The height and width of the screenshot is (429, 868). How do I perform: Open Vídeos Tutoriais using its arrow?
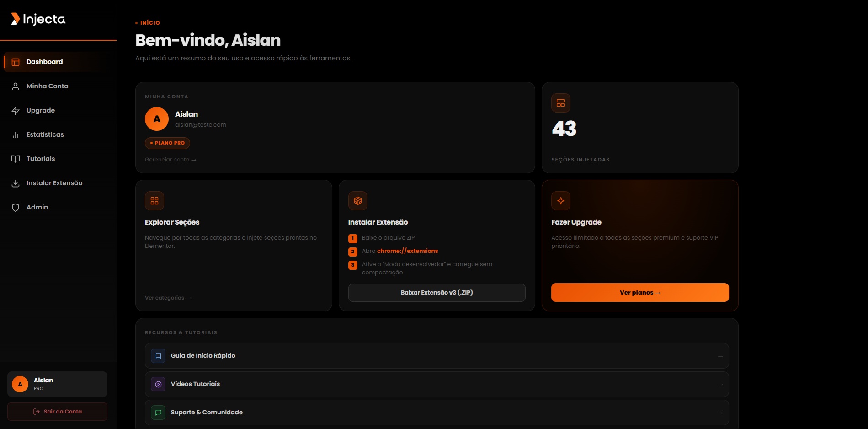tap(719, 384)
